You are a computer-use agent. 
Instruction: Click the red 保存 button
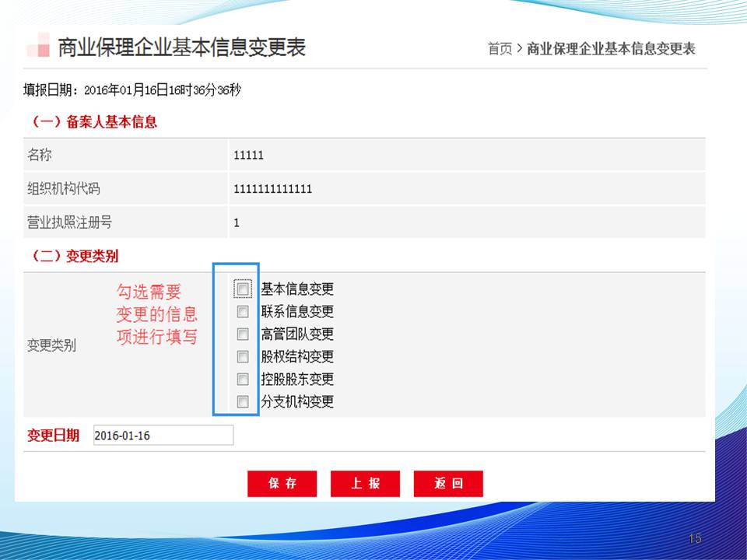pos(282,483)
